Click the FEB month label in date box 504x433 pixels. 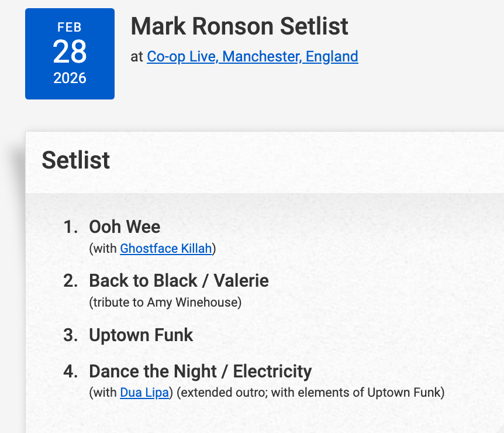pos(70,28)
